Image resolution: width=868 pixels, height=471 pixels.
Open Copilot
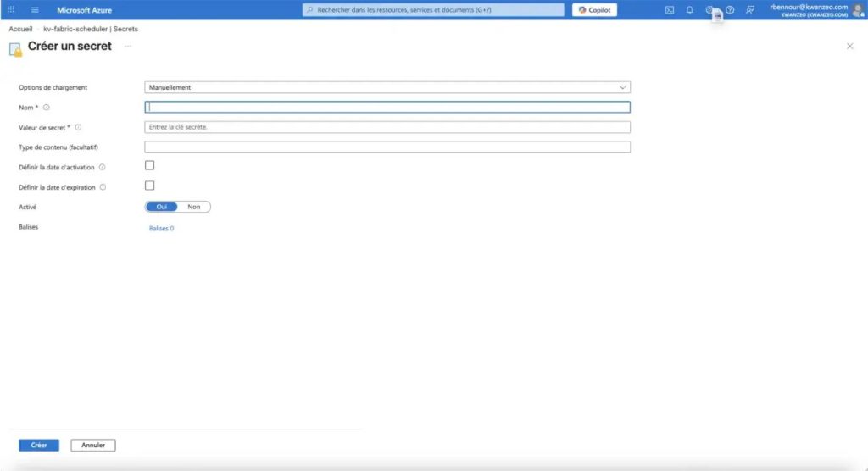594,10
